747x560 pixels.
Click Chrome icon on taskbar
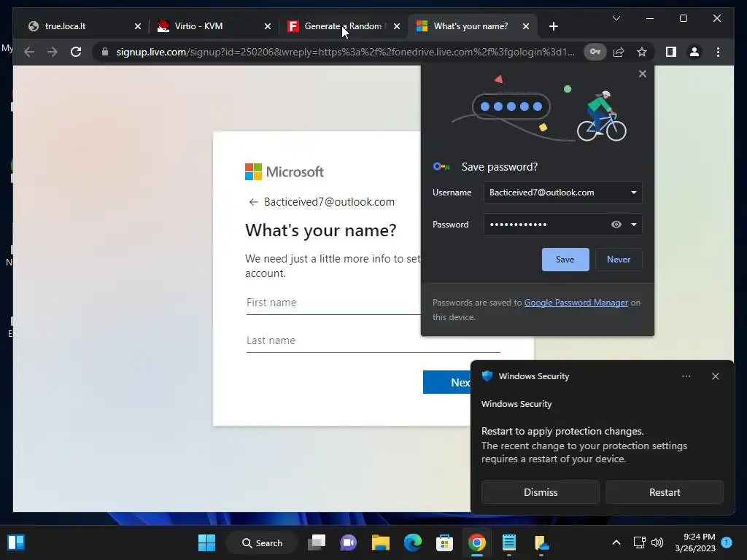(477, 542)
